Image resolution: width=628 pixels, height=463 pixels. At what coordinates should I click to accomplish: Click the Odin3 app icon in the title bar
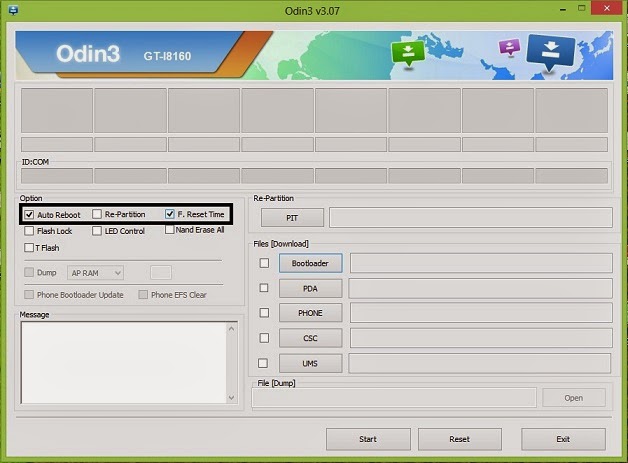coord(12,10)
